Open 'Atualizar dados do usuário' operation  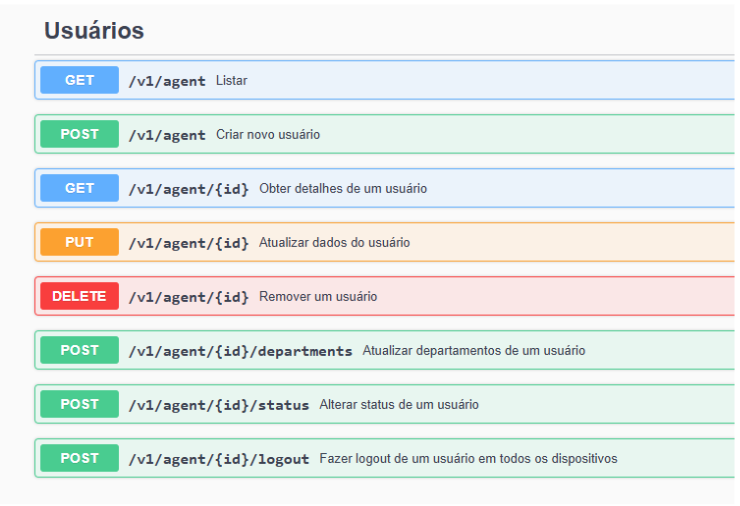[x=334, y=243]
